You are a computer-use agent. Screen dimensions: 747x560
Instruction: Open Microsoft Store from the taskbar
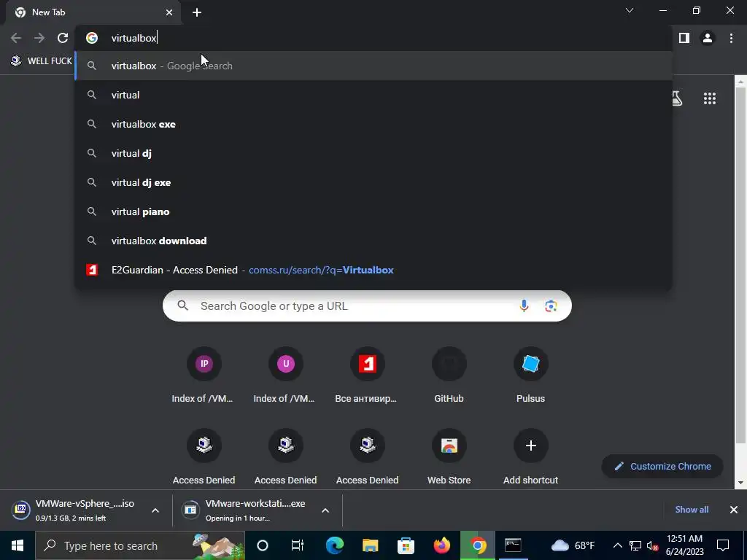[406, 545]
